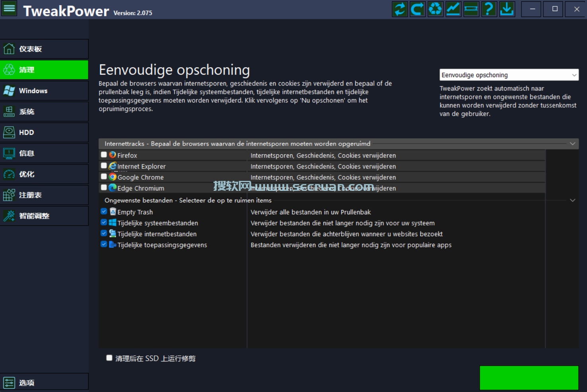Uncheck the Empty Trash checkbox
This screenshot has height=392, width=587.
click(x=104, y=212)
